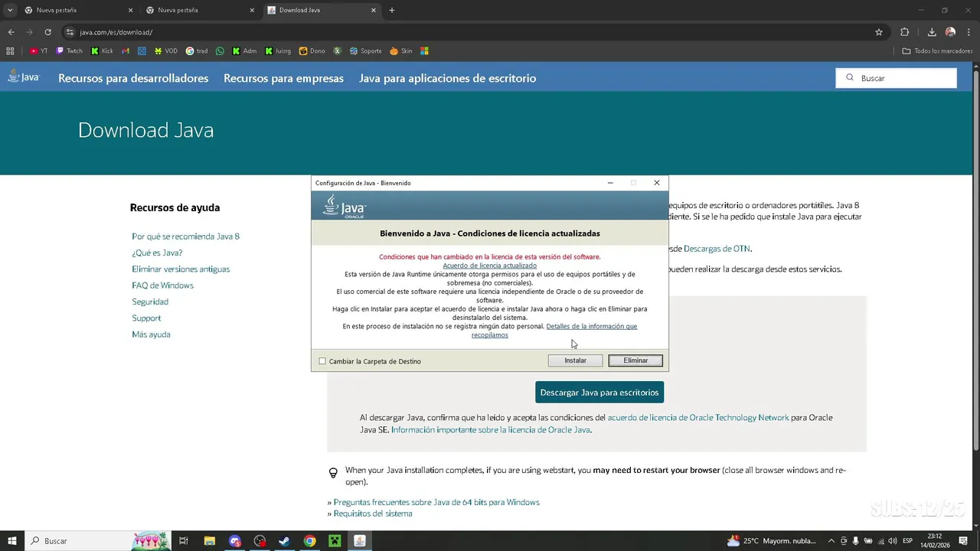The width and height of the screenshot is (980, 551).
Task: Open the Twitch bookmark
Action: coord(70,51)
